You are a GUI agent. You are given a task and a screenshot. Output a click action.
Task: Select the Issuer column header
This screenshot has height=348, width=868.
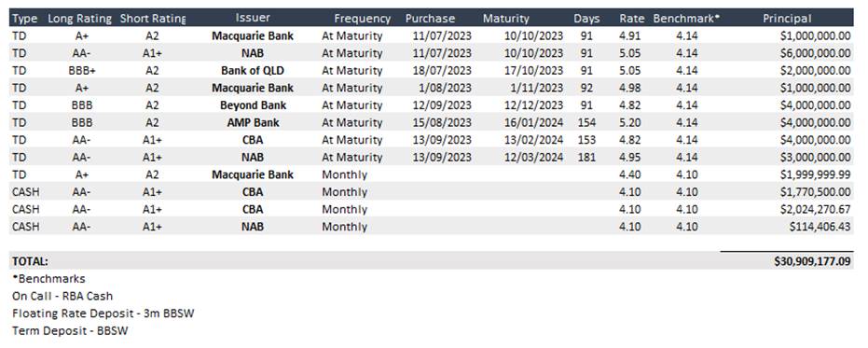pyautogui.click(x=253, y=18)
